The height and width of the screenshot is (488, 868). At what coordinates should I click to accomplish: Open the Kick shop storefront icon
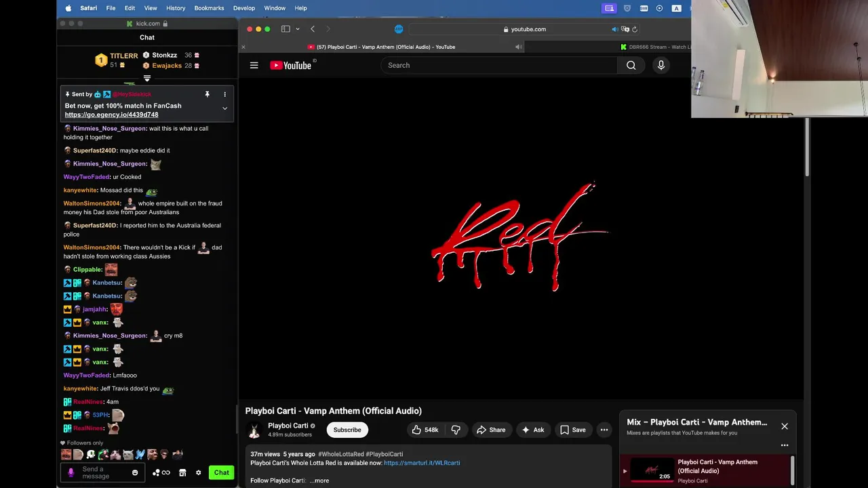tap(182, 472)
